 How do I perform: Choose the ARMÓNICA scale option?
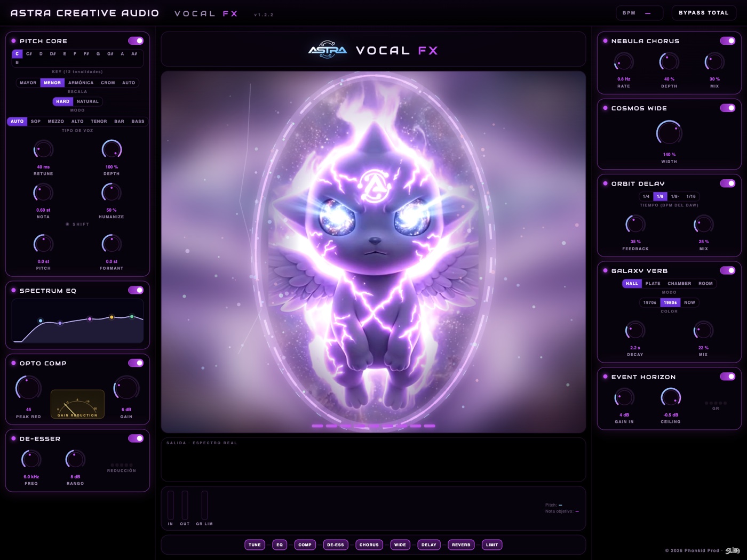point(81,83)
